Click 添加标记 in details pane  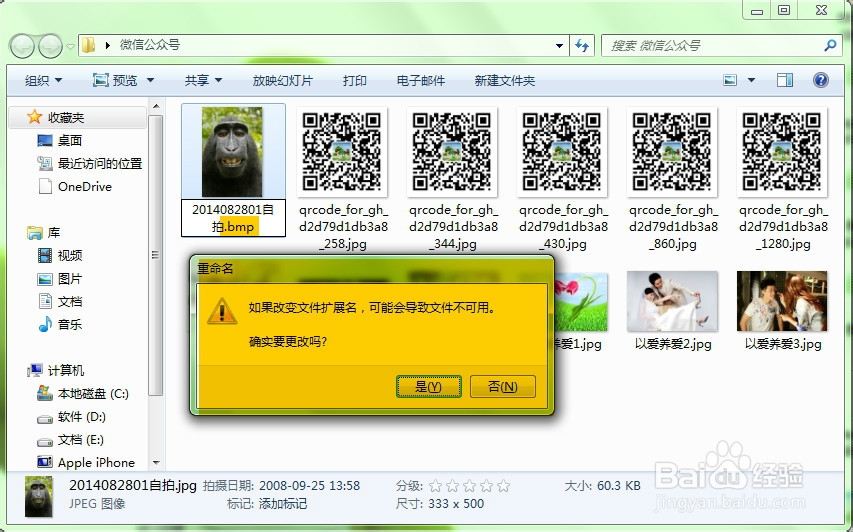[282, 504]
